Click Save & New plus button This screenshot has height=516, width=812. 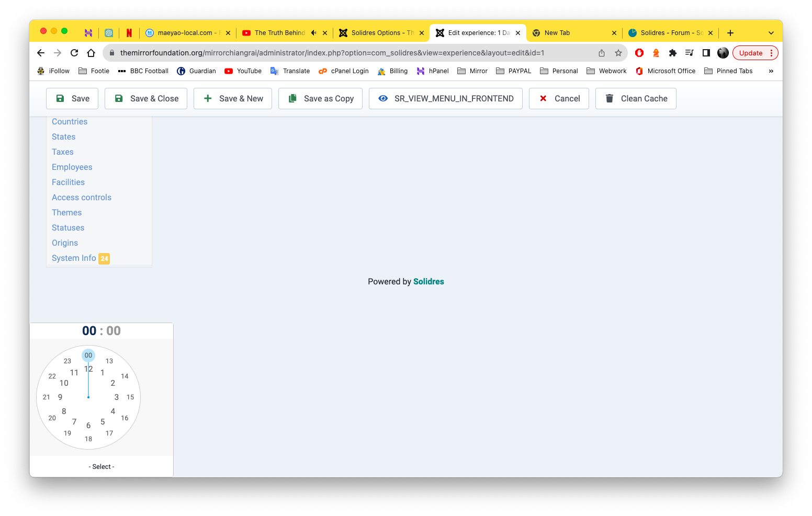pyautogui.click(x=233, y=98)
